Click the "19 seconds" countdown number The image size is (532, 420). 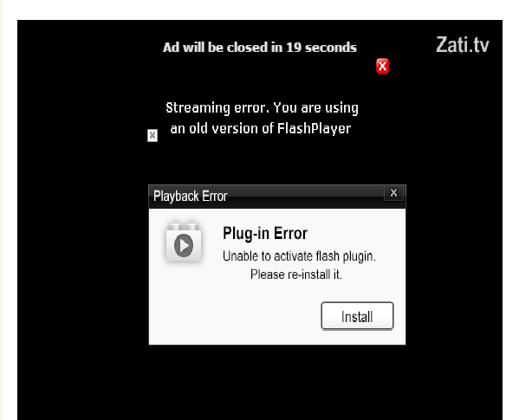click(x=321, y=48)
